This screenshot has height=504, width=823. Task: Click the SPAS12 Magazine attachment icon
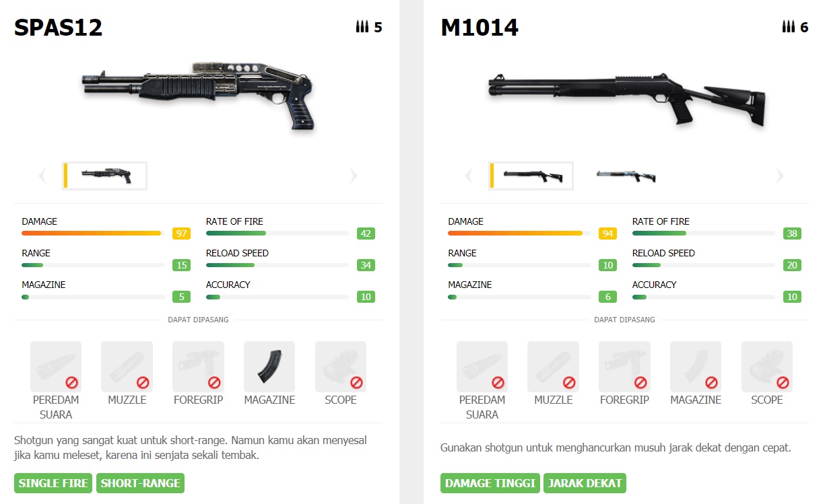point(269,367)
